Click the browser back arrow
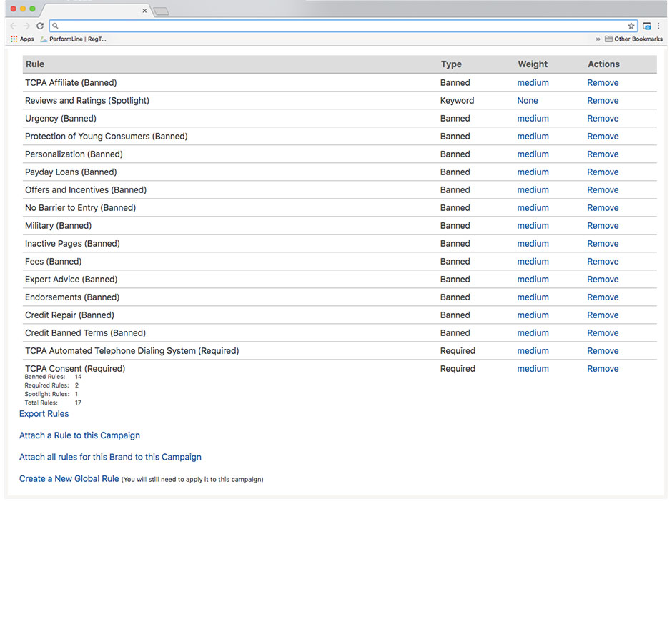The height and width of the screenshot is (617, 672). pos(14,26)
